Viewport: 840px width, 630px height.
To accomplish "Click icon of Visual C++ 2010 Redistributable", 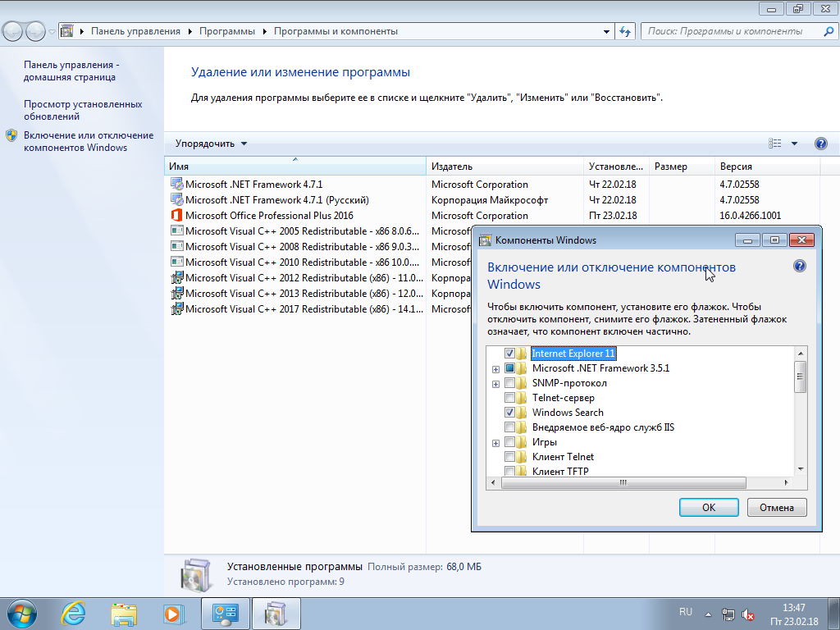I will point(176,262).
